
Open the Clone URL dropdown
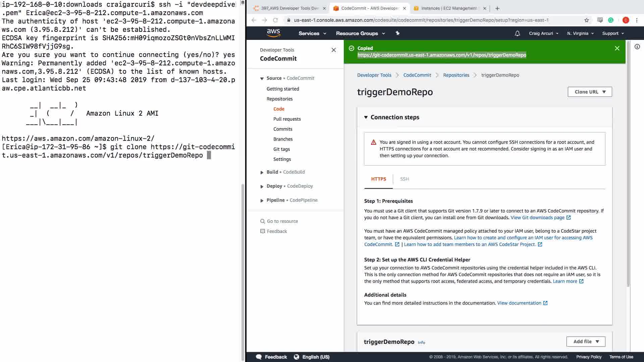point(590,92)
